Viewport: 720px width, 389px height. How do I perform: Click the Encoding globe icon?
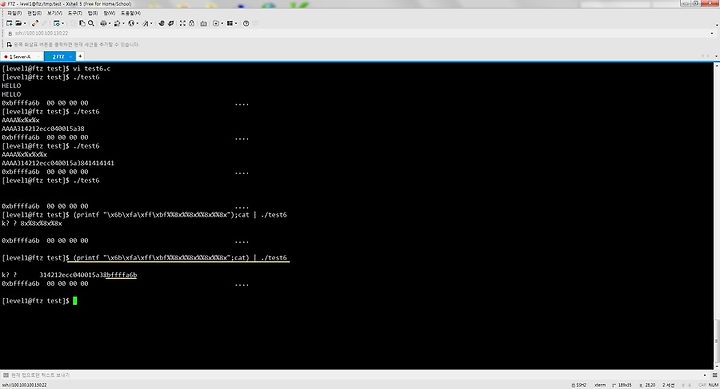click(131, 23)
